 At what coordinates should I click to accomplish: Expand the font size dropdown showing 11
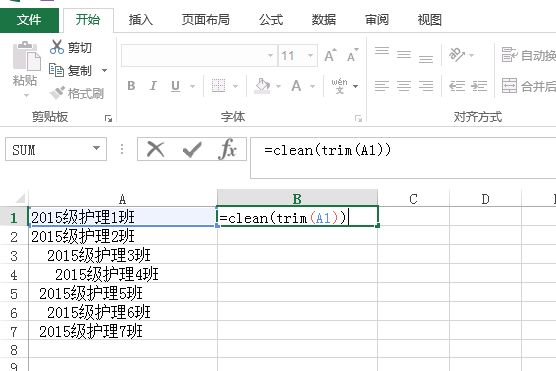tap(310, 55)
